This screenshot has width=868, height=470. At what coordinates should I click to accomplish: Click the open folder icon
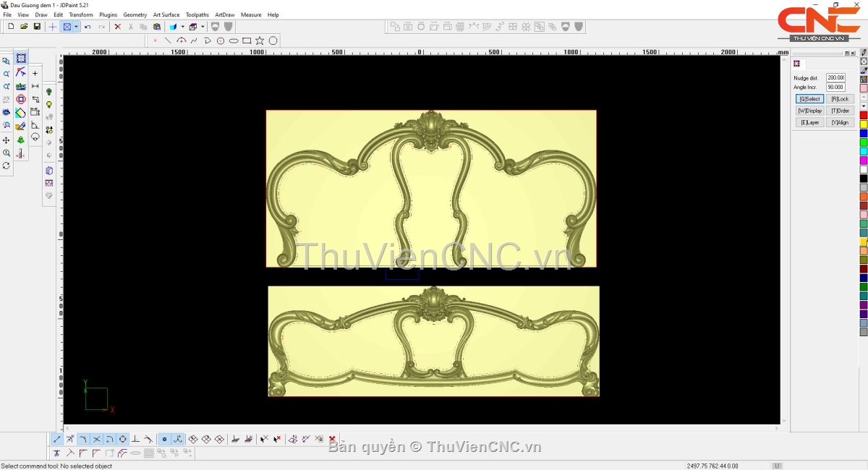coord(24,27)
